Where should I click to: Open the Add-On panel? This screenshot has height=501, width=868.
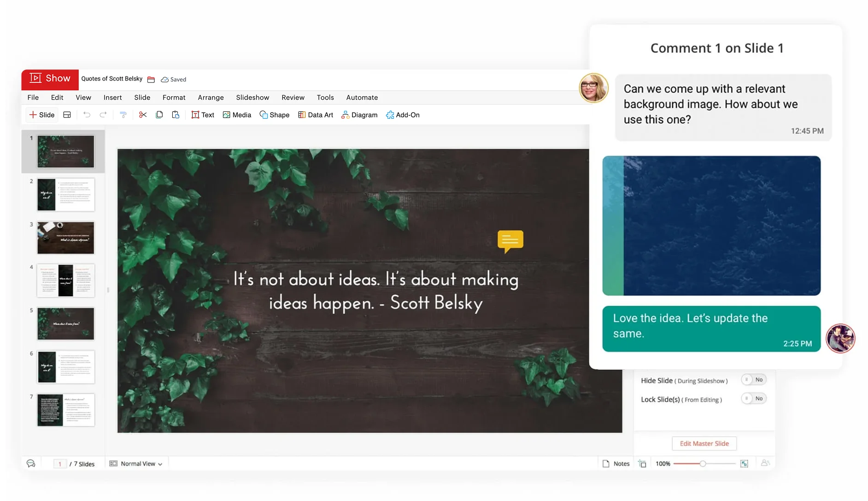coord(403,115)
